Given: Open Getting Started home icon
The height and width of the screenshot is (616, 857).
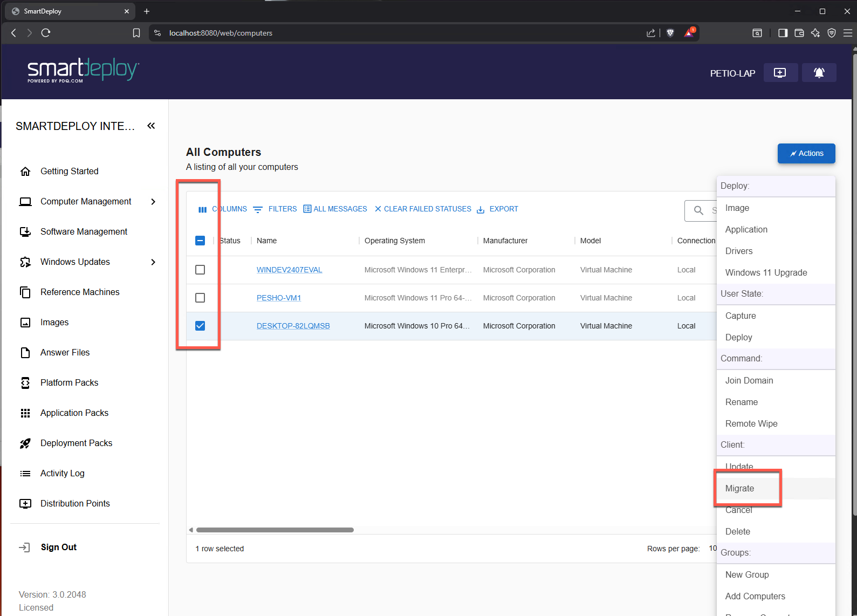Looking at the screenshot, I should (x=25, y=172).
